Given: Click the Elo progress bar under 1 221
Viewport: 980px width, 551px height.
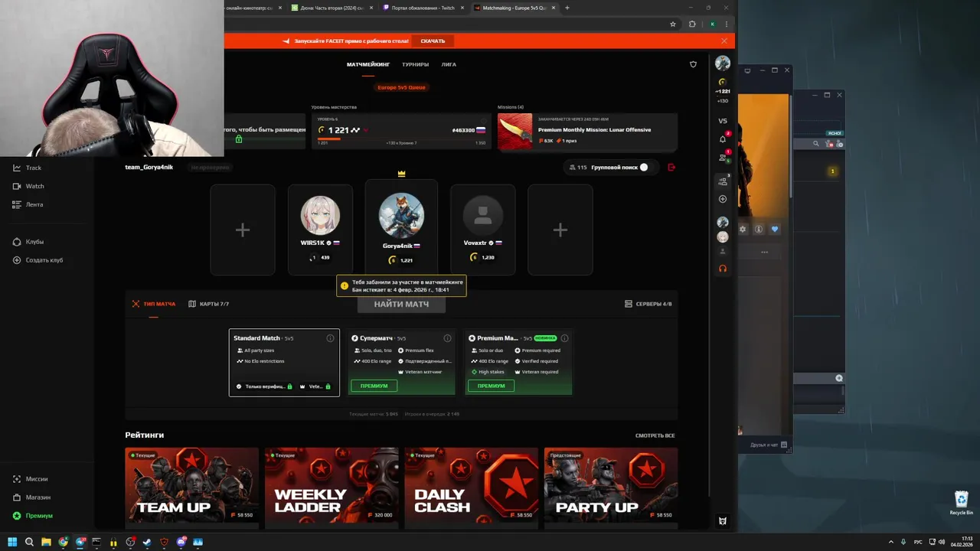Looking at the screenshot, I should [401, 139].
